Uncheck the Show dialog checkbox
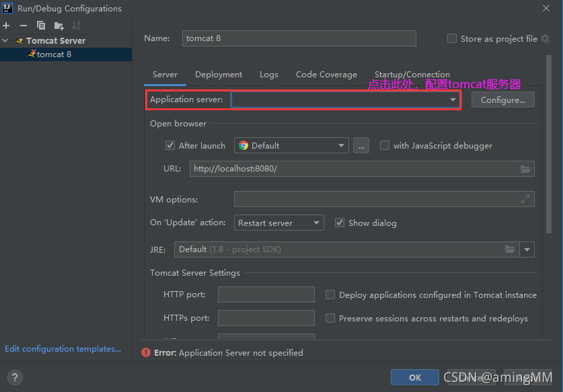Viewport: 563px width, 392px height. (x=339, y=223)
